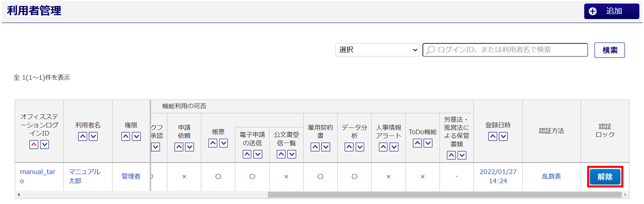The height and width of the screenshot is (204, 644).
Task: Sort 登録日時 column ascending
Action: click(x=493, y=137)
